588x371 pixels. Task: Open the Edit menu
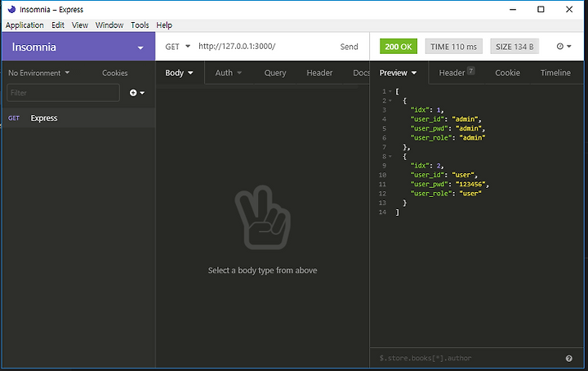[58, 25]
